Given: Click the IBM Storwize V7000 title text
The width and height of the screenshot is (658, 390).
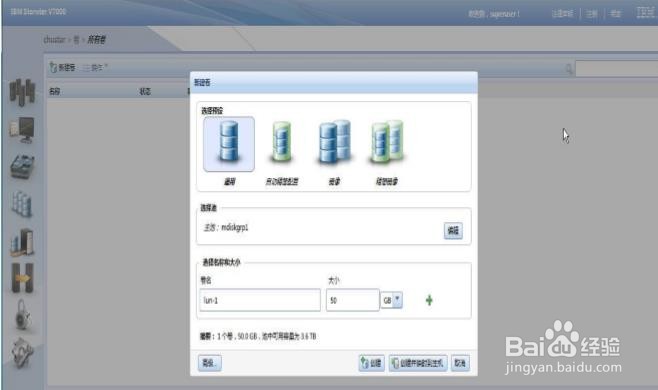Looking at the screenshot, I should click(x=38, y=12).
